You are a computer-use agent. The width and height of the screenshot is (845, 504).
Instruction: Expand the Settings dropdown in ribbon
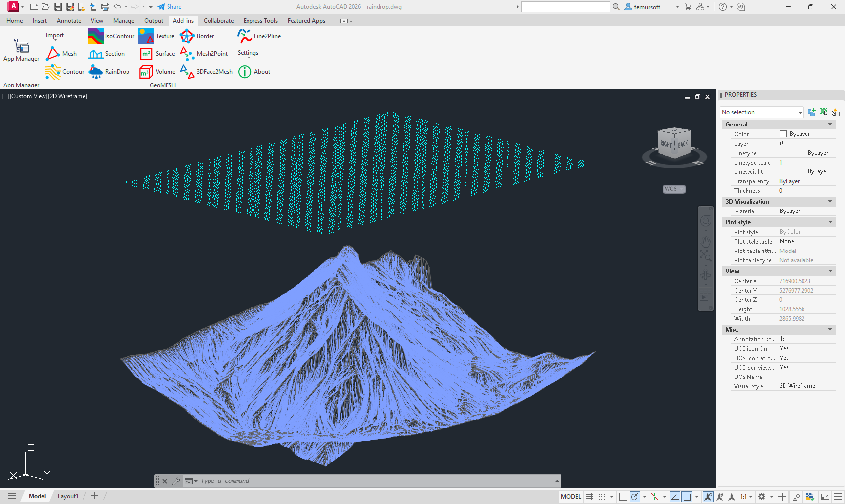(x=248, y=53)
